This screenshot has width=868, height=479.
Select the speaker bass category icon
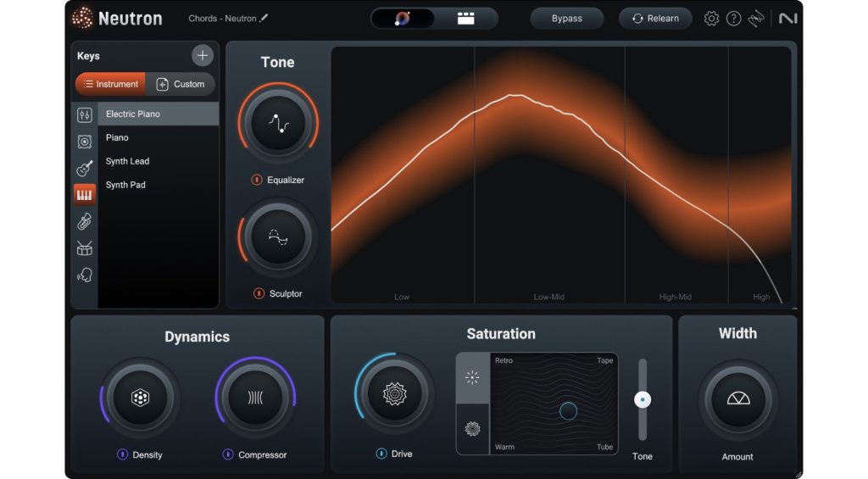pos(85,142)
